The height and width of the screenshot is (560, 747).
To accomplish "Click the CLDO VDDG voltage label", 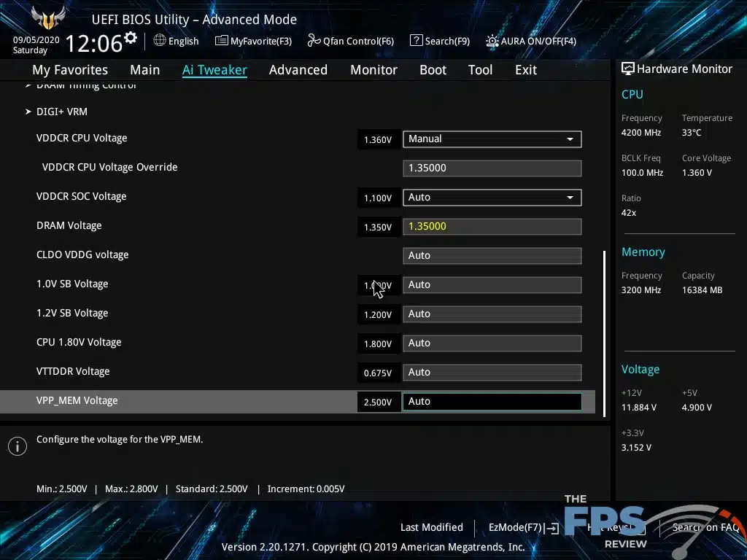I will (82, 254).
